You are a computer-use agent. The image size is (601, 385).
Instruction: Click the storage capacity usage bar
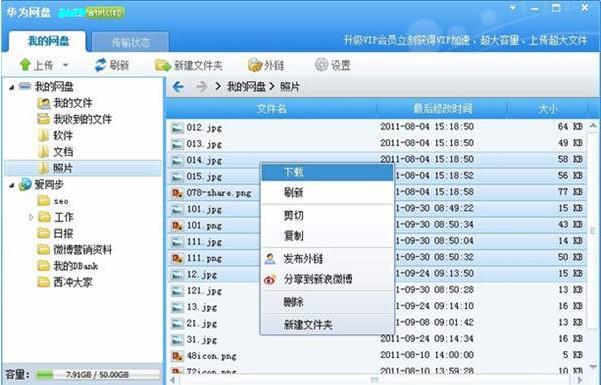click(x=98, y=375)
